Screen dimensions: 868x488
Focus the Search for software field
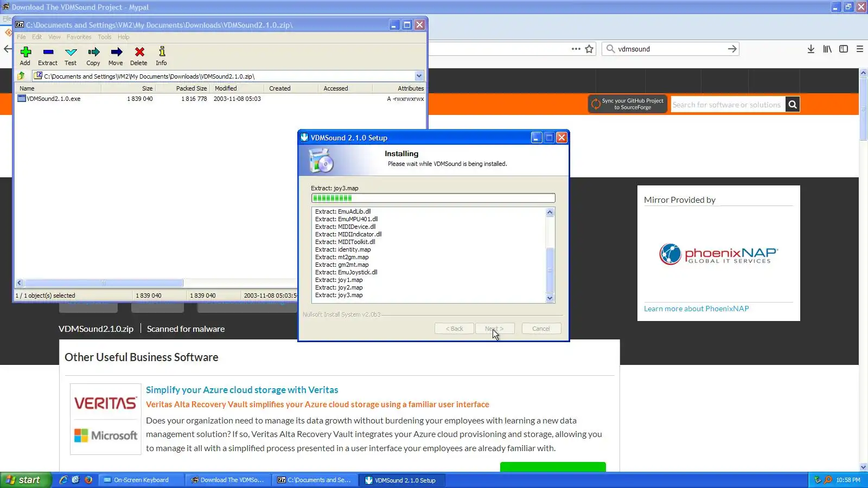click(727, 105)
